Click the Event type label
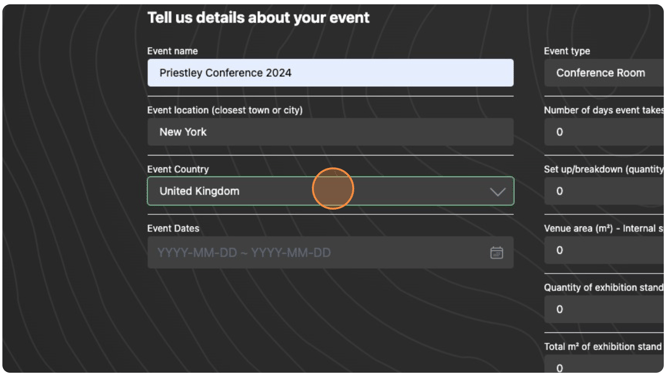The width and height of the screenshot is (670, 378). click(x=567, y=51)
